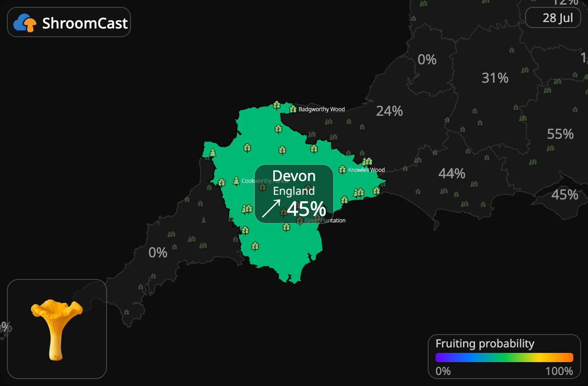This screenshot has height=386, width=588.
Task: Select the Badgworthy Wood label
Action: pos(322,109)
